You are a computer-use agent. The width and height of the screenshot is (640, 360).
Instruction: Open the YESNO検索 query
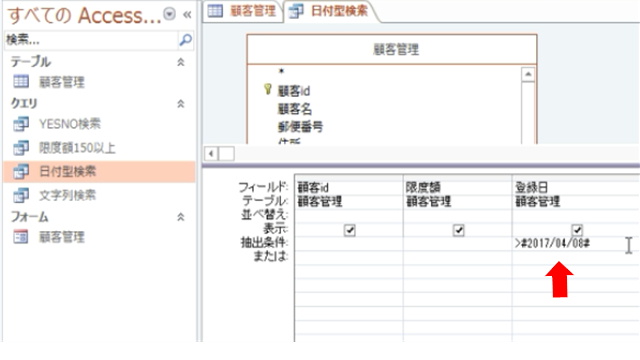tap(70, 124)
